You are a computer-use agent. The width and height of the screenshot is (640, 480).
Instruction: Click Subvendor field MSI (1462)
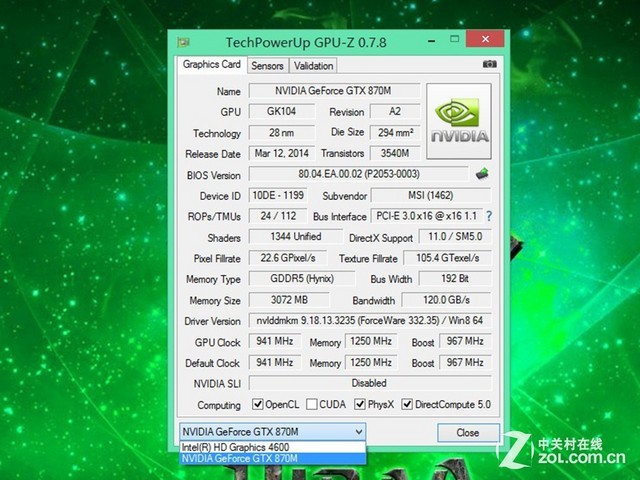pos(431,196)
